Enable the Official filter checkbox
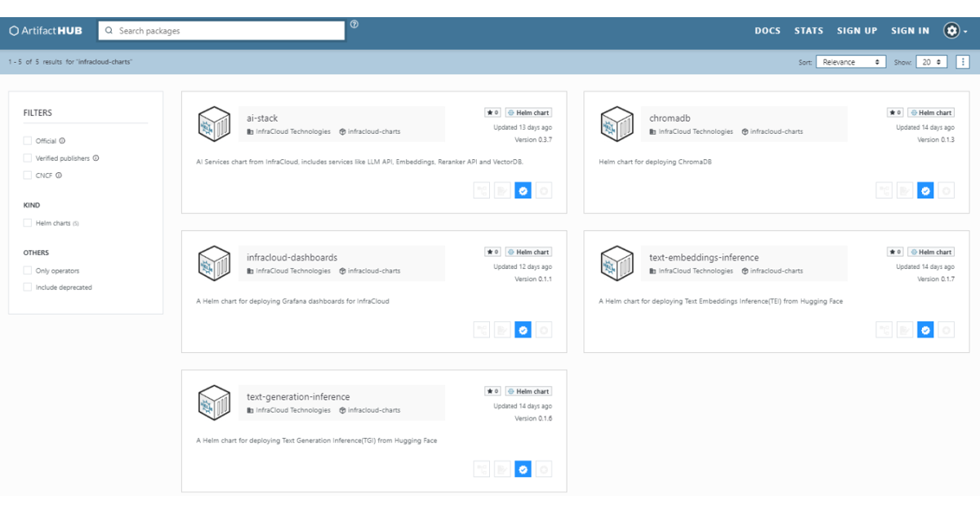 [x=28, y=141]
